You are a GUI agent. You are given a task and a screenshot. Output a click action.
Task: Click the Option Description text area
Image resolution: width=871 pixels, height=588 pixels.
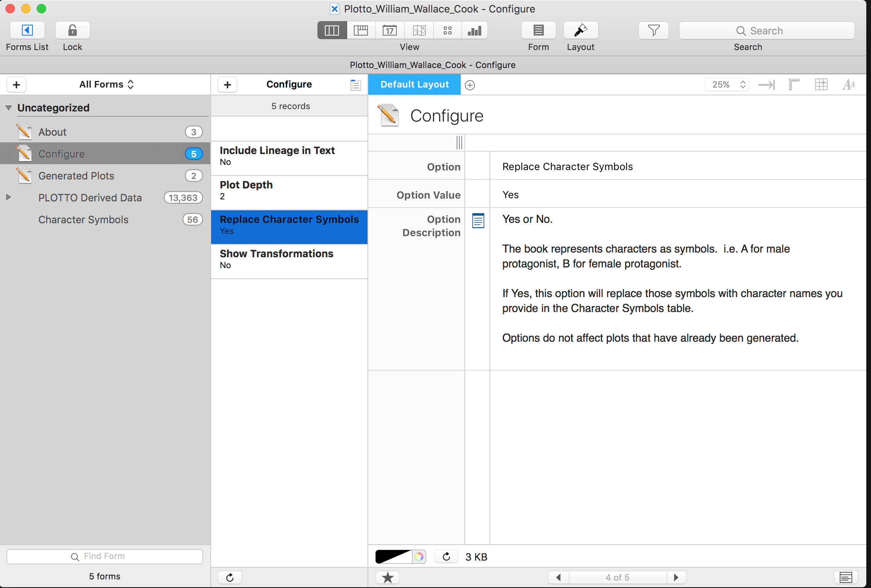pyautogui.click(x=678, y=289)
